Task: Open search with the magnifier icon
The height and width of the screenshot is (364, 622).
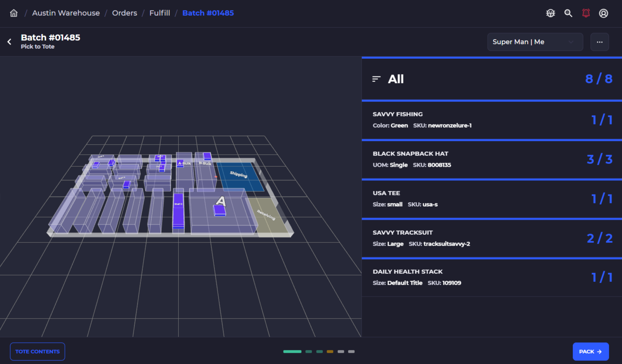Action: click(568, 13)
